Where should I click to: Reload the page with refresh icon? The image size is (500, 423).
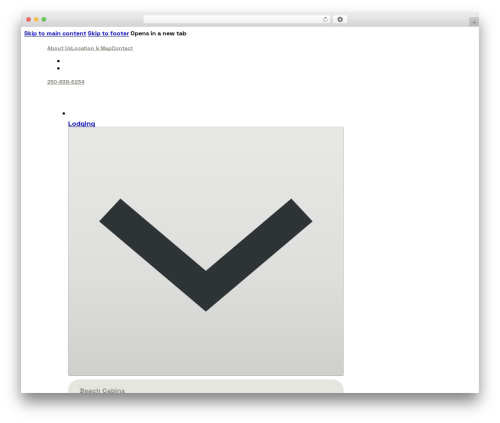(325, 19)
